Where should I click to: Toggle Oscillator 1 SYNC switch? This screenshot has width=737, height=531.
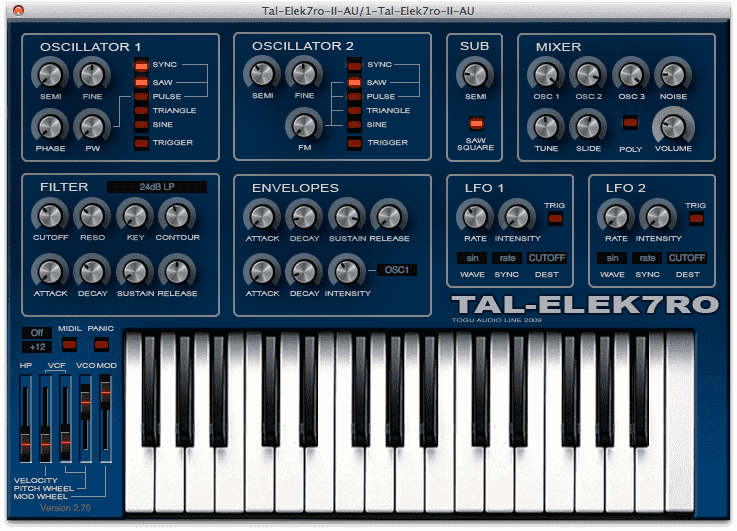(x=141, y=65)
